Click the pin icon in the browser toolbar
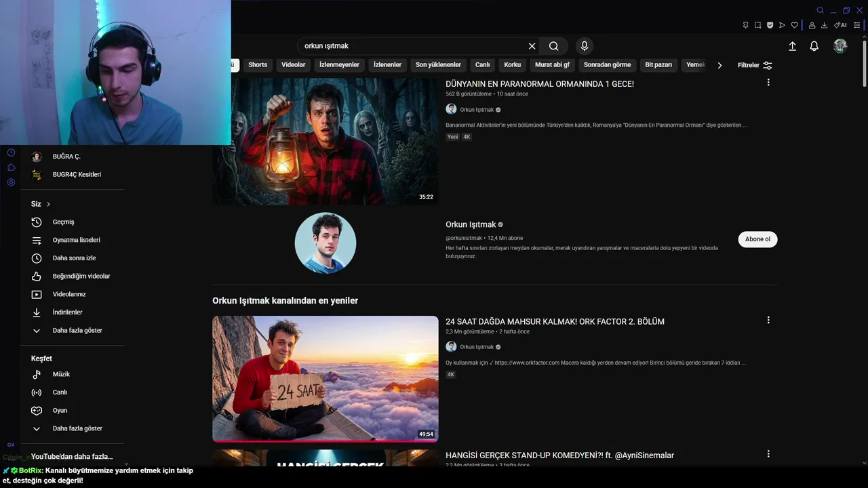Image resolution: width=868 pixels, height=488 pixels. [x=745, y=25]
